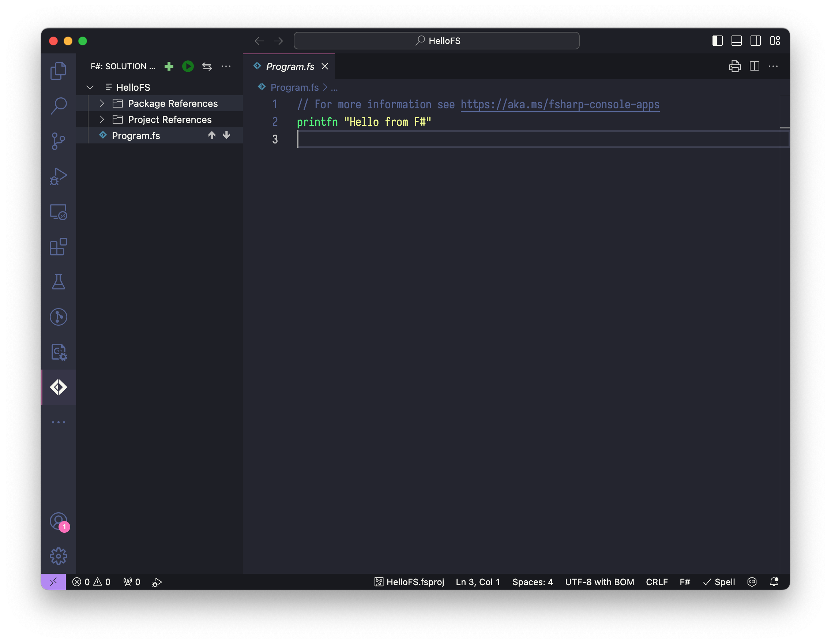Image resolution: width=831 pixels, height=644 pixels.
Task: Move Program.fs down with arrow
Action: tap(226, 135)
